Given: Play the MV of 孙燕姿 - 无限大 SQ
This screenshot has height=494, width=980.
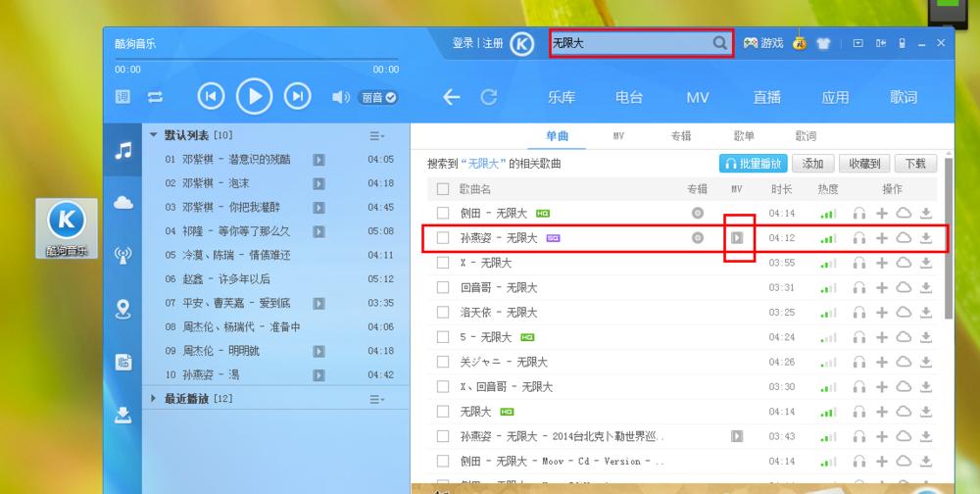Looking at the screenshot, I should click(738, 237).
